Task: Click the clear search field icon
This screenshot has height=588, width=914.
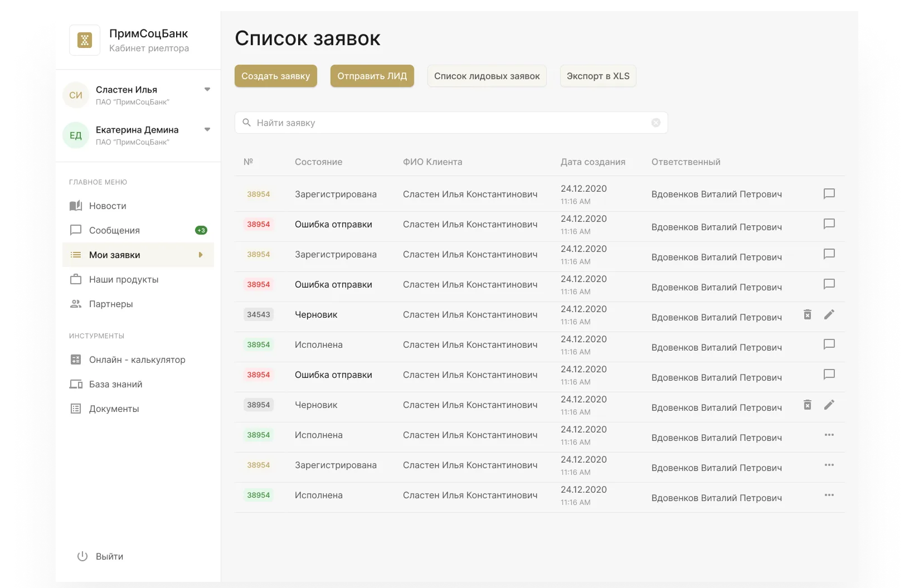Action: coord(656,123)
